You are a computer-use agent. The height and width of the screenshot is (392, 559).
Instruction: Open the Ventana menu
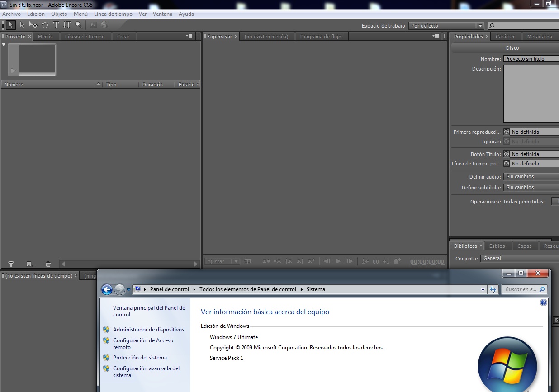pyautogui.click(x=162, y=14)
